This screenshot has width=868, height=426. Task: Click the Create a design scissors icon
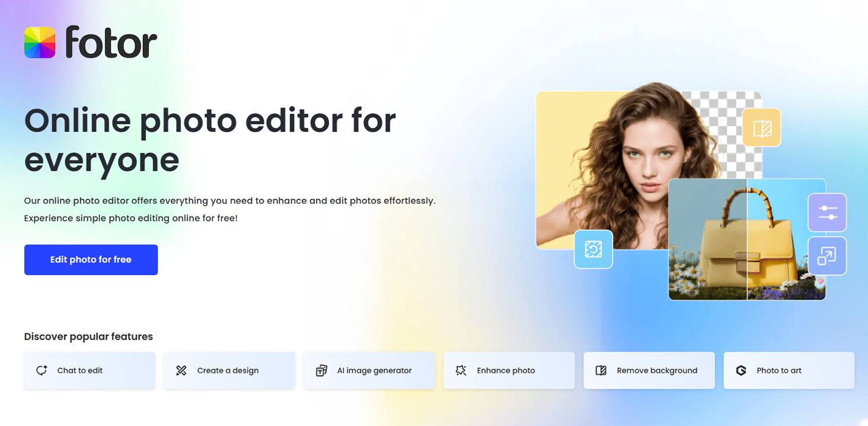[x=181, y=370]
